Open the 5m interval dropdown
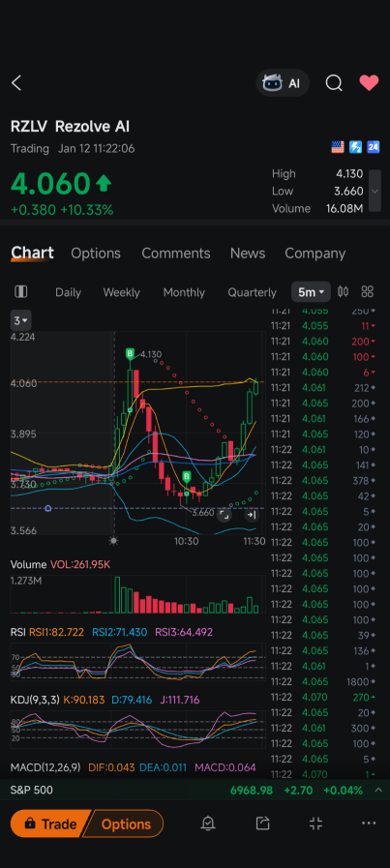This screenshot has height=868, width=390. click(311, 291)
